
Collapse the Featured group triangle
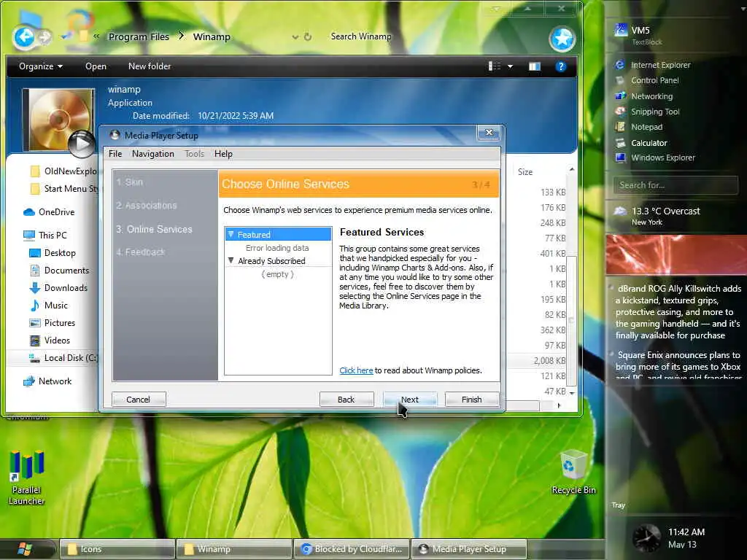coord(231,234)
